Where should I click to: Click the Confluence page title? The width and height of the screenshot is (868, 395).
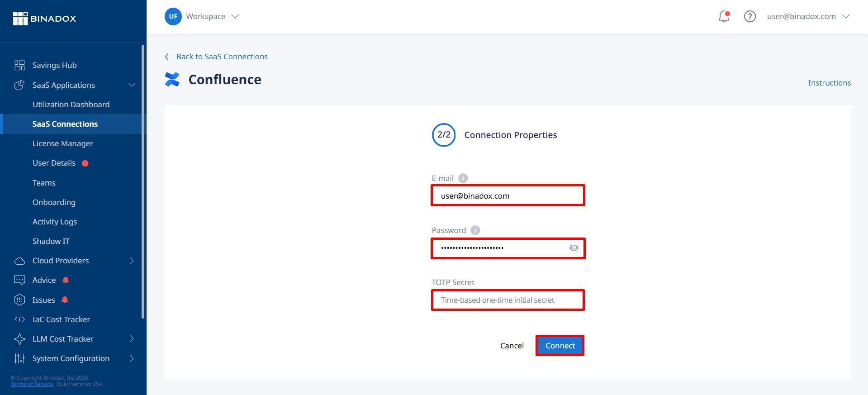tap(225, 80)
